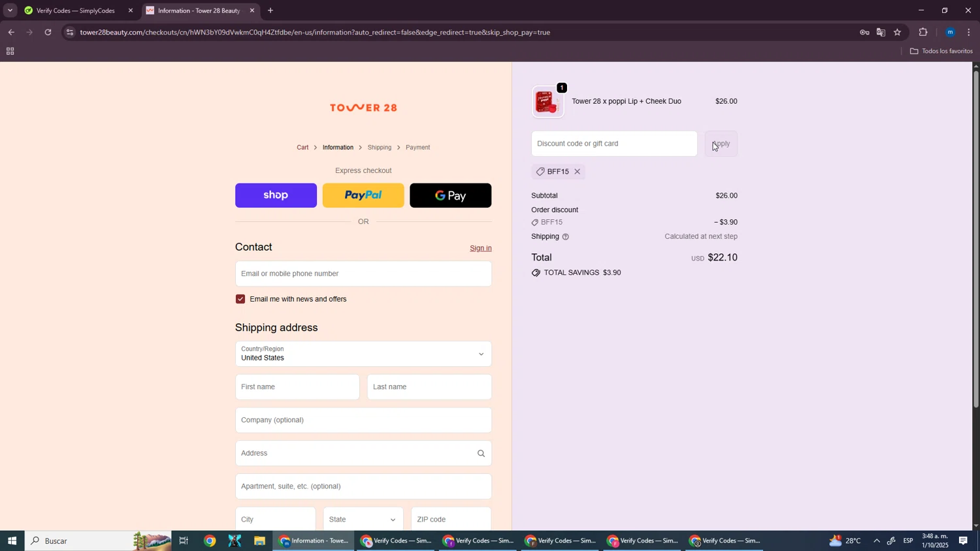Click the Sign in link
Image resolution: width=980 pixels, height=551 pixels.
481,248
